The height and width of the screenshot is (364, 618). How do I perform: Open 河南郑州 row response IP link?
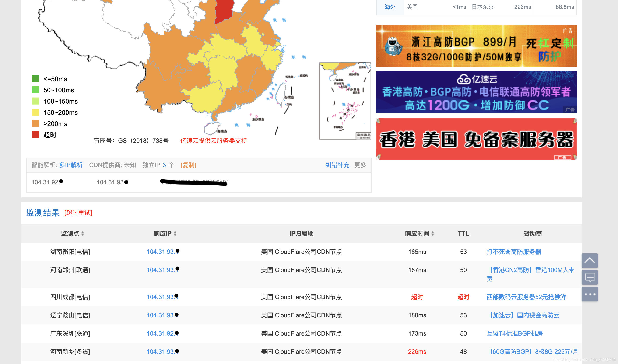click(x=163, y=270)
